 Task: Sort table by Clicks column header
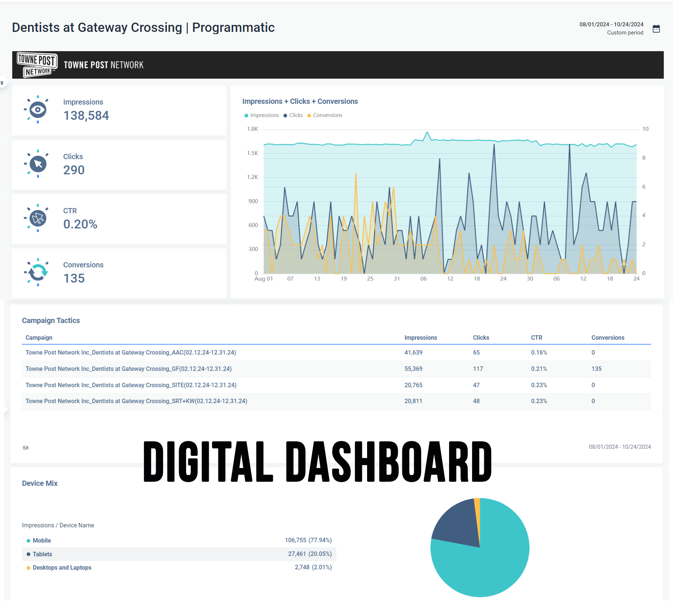481,337
